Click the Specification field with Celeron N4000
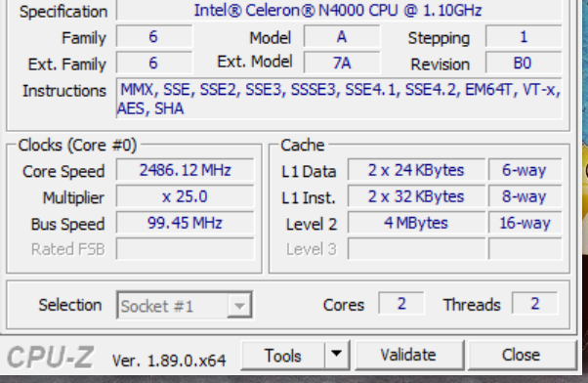588x383 pixels. [x=338, y=11]
